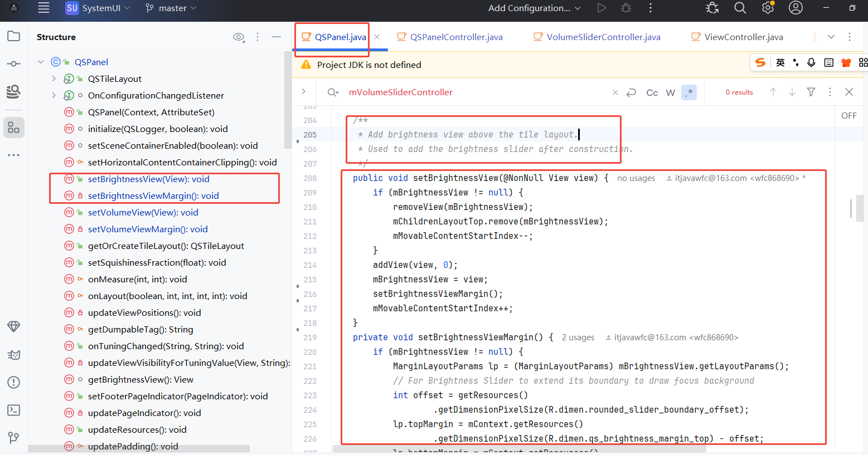Expand the replace field chevron

pyautogui.click(x=303, y=91)
